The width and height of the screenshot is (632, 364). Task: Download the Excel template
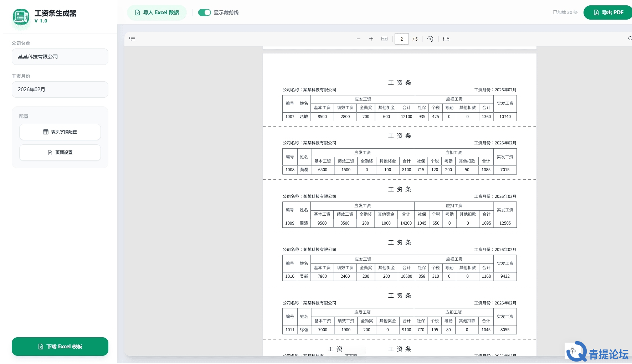[x=60, y=347]
